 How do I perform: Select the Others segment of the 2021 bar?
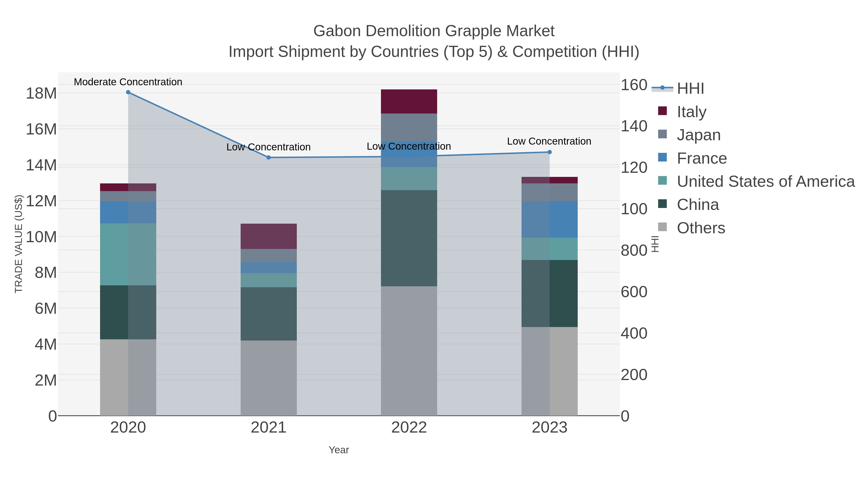[269, 378]
